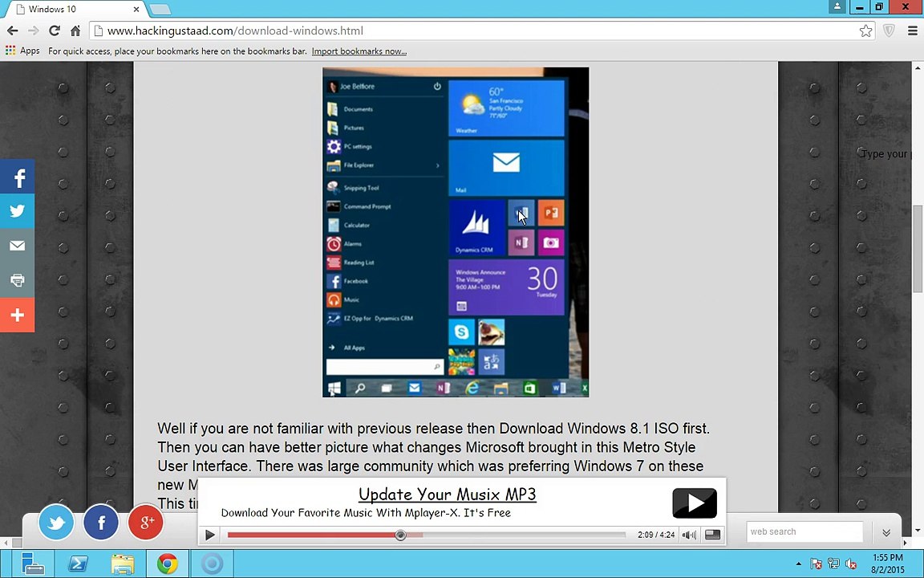This screenshot has height=578, width=924.
Task: Open File Explorer from the taskbar
Action: tap(123, 564)
